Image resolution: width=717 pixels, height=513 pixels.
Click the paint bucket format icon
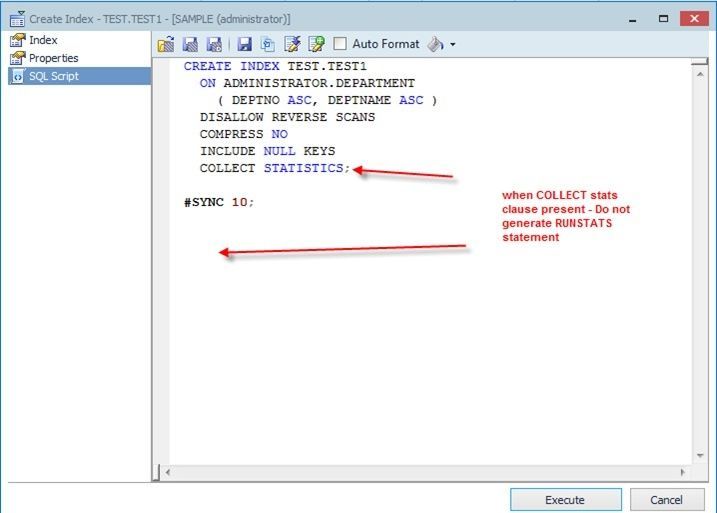tap(435, 44)
